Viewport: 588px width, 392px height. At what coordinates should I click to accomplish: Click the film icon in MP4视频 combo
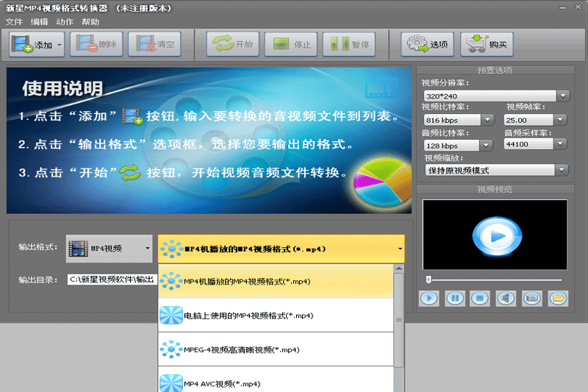pos(78,249)
